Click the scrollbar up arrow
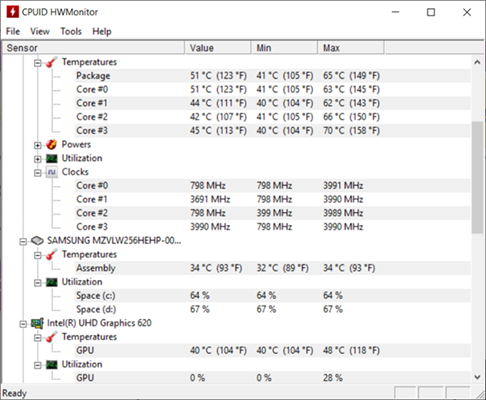This screenshot has width=486, height=400. [x=477, y=62]
